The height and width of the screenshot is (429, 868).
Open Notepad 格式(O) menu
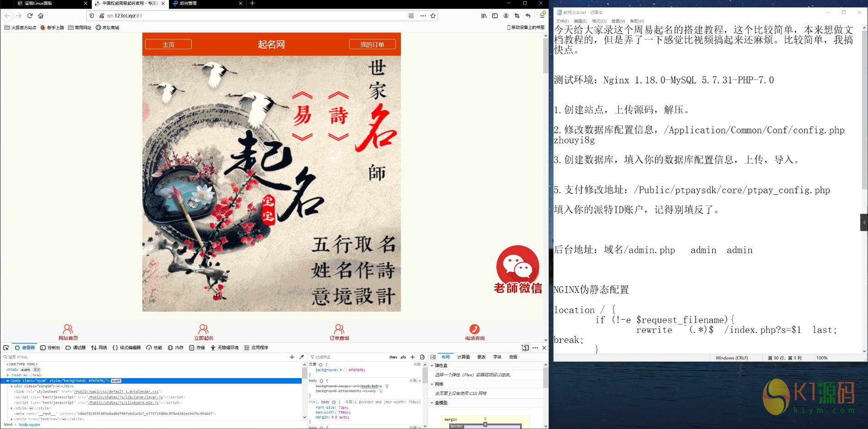(599, 21)
